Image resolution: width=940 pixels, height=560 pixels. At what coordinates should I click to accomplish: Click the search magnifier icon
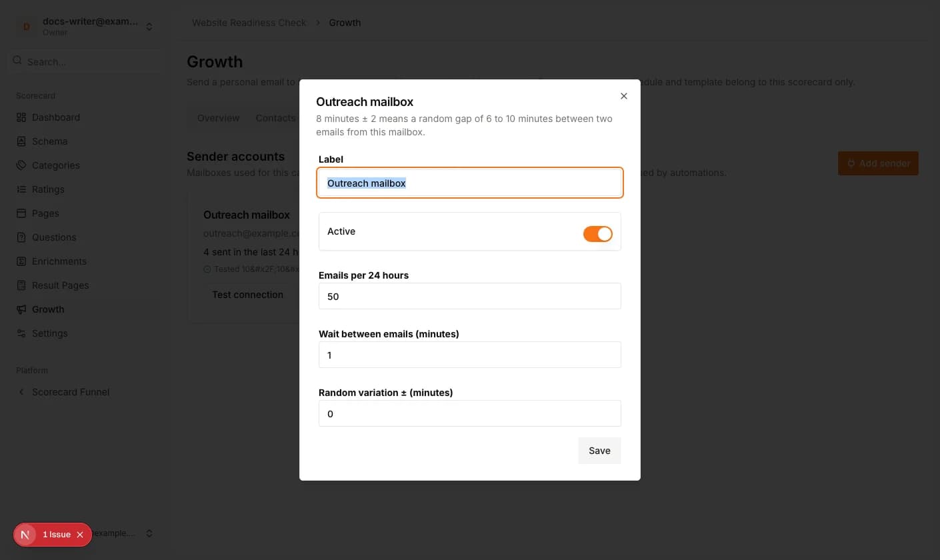[17, 61]
